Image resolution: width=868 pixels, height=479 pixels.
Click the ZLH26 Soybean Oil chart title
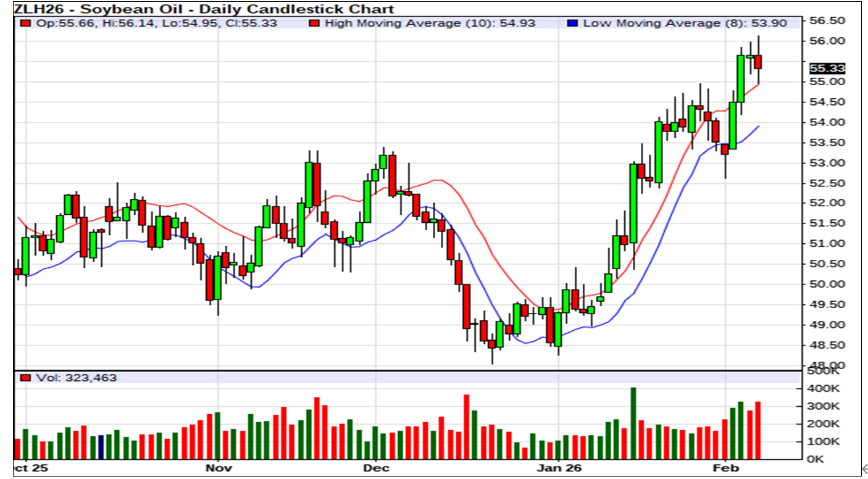pos(204,9)
